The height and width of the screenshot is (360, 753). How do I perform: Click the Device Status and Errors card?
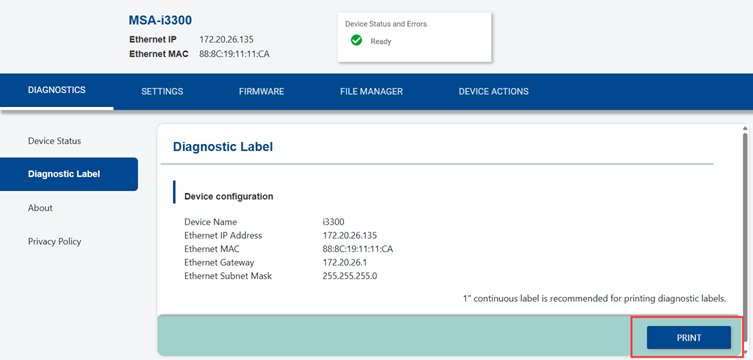tap(414, 37)
